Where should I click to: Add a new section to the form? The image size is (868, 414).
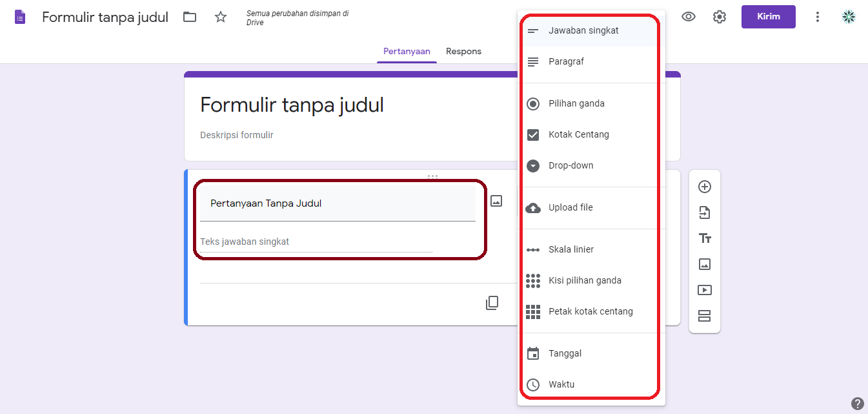pos(705,315)
